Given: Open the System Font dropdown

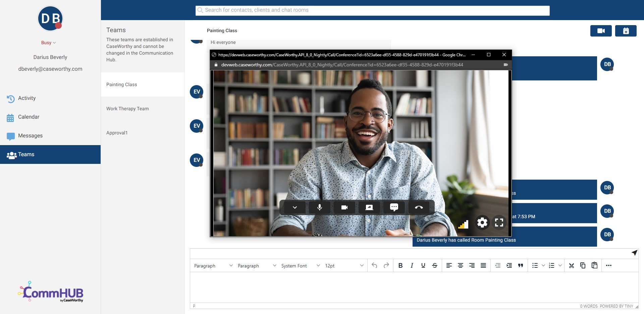Looking at the screenshot, I should (300, 266).
